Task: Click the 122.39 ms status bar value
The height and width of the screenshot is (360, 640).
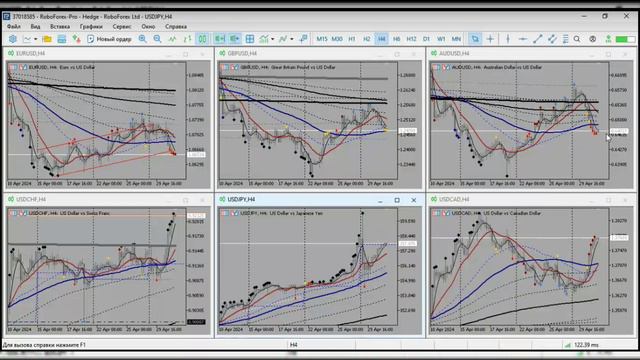Action: click(x=586, y=345)
